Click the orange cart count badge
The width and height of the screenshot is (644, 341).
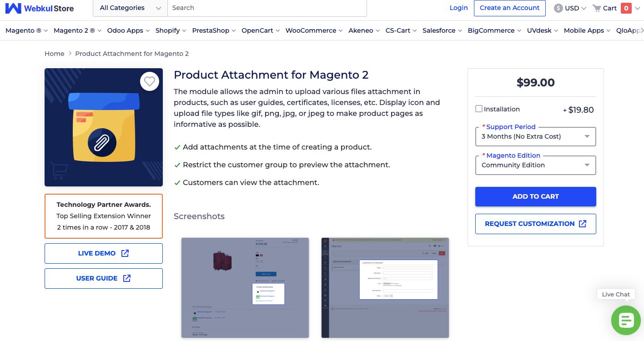point(626,8)
